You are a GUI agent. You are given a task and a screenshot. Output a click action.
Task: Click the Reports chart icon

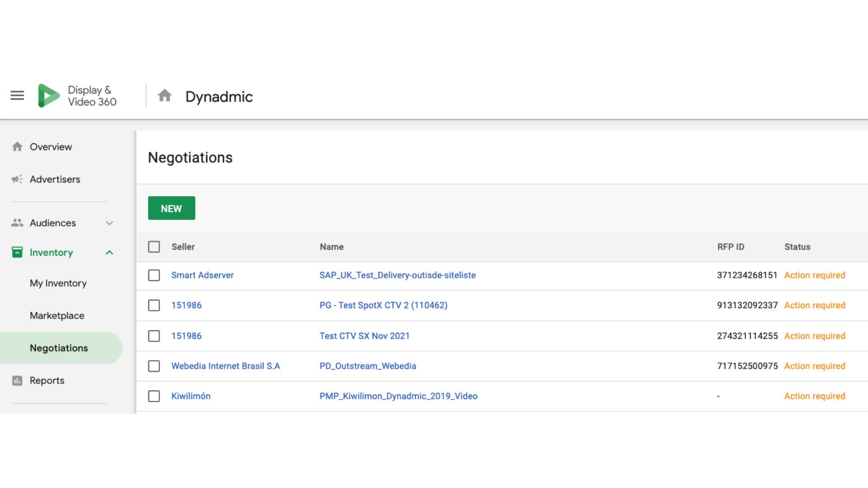click(17, 380)
